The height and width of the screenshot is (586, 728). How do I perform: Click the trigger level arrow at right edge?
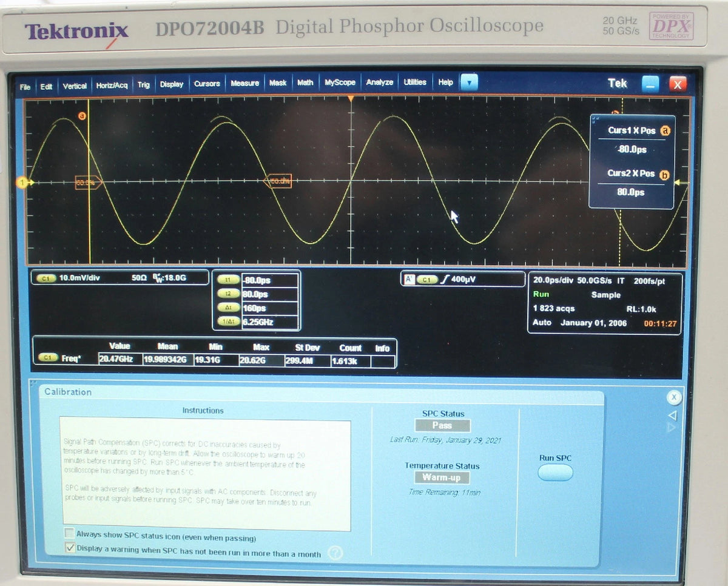[681, 183]
